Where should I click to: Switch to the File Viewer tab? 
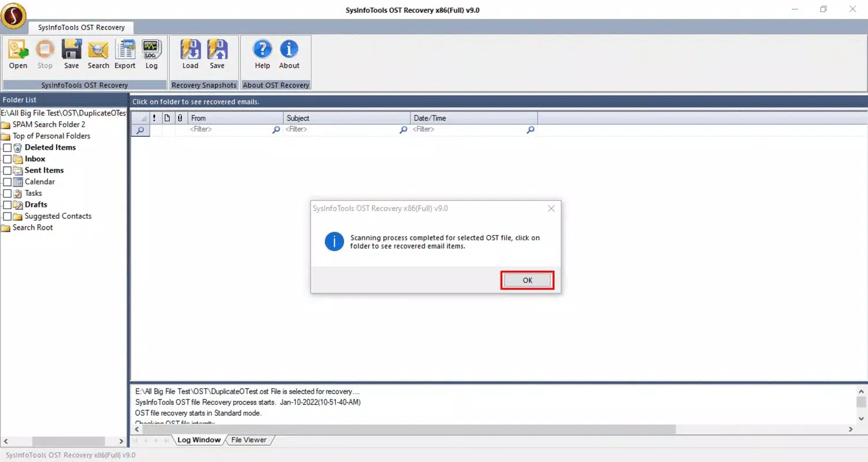click(x=249, y=440)
